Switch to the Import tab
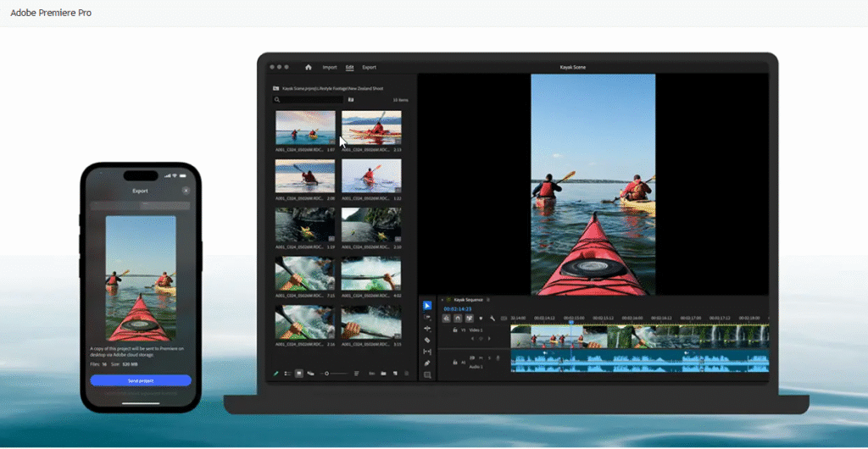Screen dimensions: 868x449 pos(330,67)
